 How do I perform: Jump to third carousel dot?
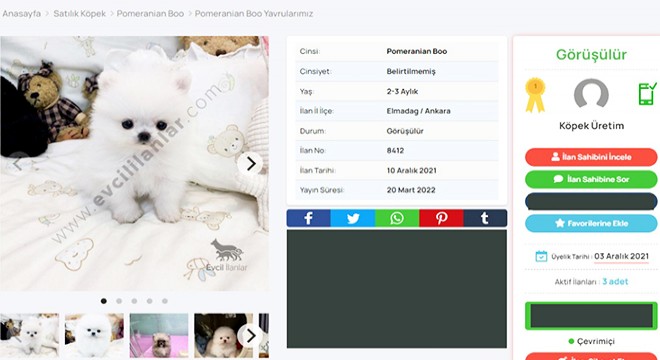click(x=134, y=301)
